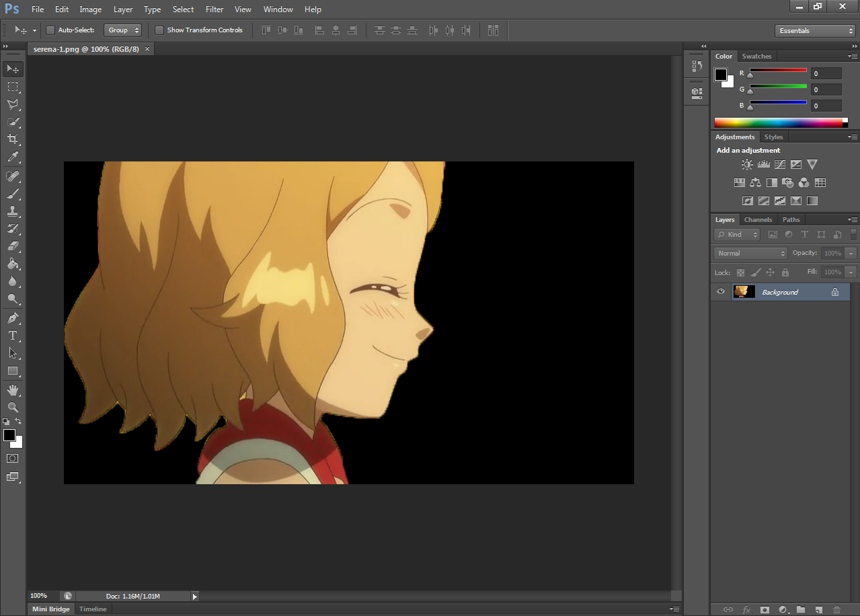Select the Spot Healing Brush tool
The height and width of the screenshot is (616, 860).
pos(13,176)
